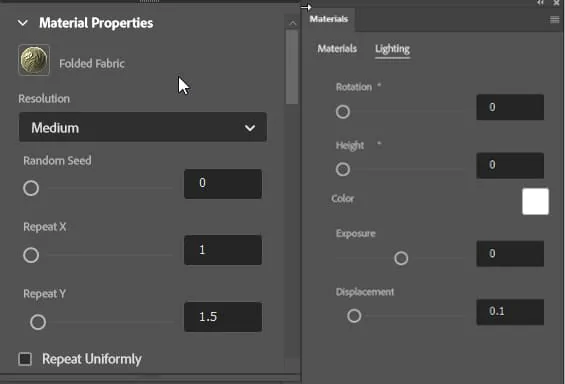Viewport: 565px width, 384px height.
Task: Switch to the Materials sub-tab
Action: pos(337,49)
